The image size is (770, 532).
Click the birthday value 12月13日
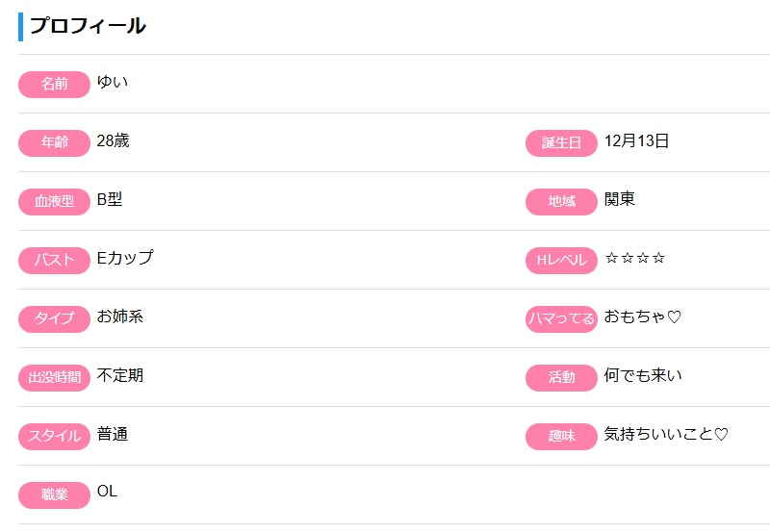(636, 141)
